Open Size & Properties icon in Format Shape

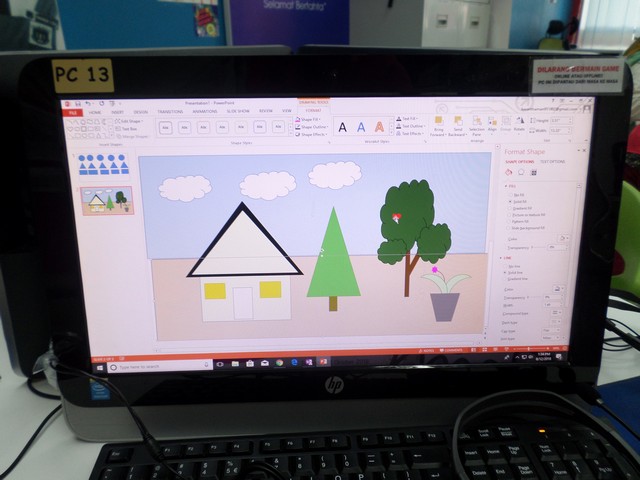click(x=533, y=172)
